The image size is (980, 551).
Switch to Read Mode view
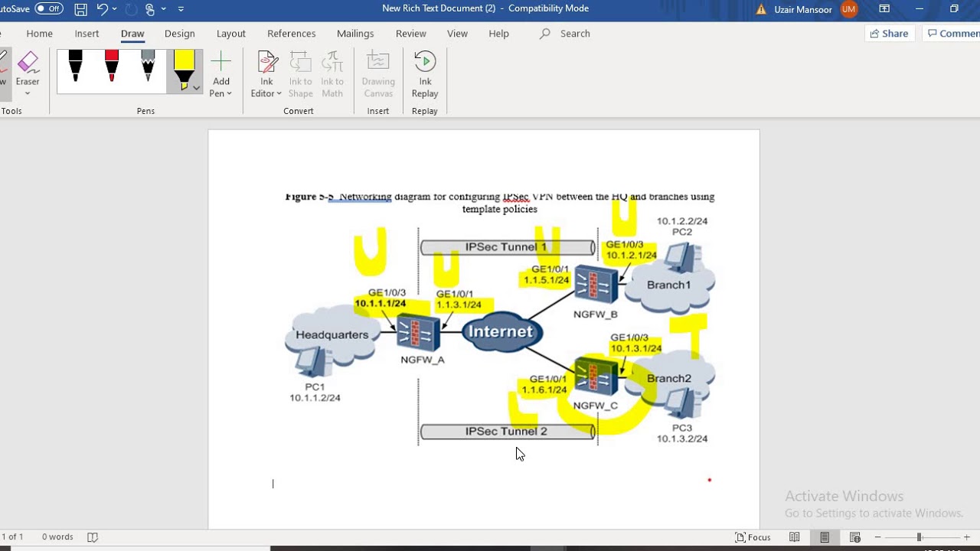click(795, 537)
